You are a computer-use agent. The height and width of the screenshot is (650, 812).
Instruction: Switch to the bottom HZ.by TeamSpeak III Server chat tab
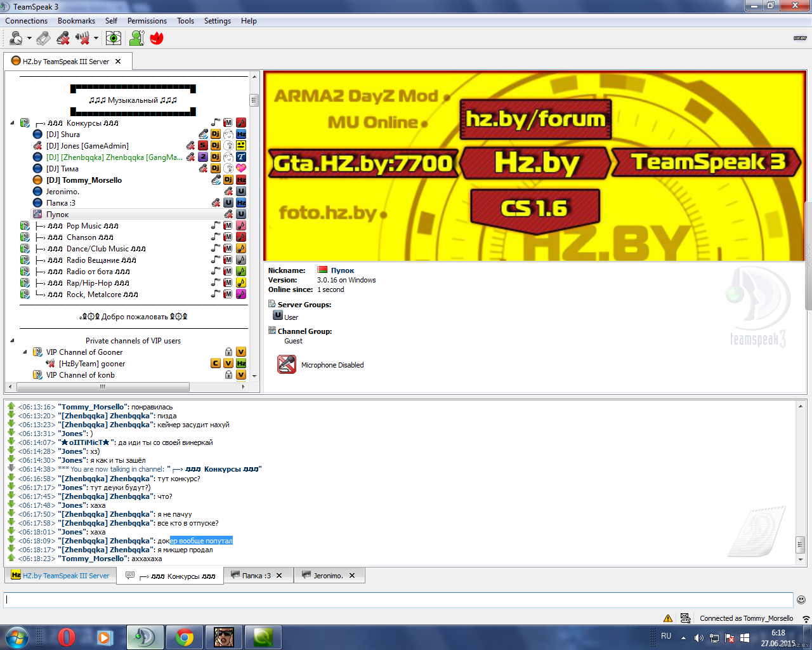click(x=61, y=576)
